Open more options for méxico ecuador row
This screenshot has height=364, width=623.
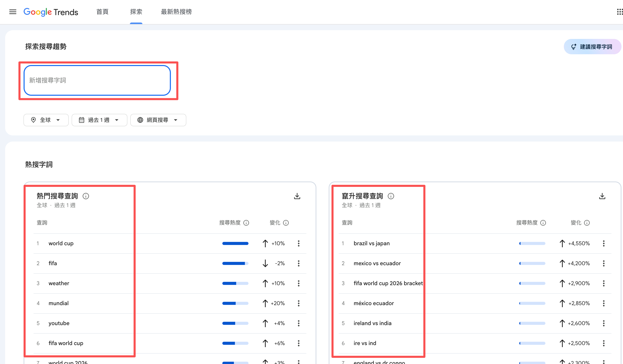tap(604, 303)
